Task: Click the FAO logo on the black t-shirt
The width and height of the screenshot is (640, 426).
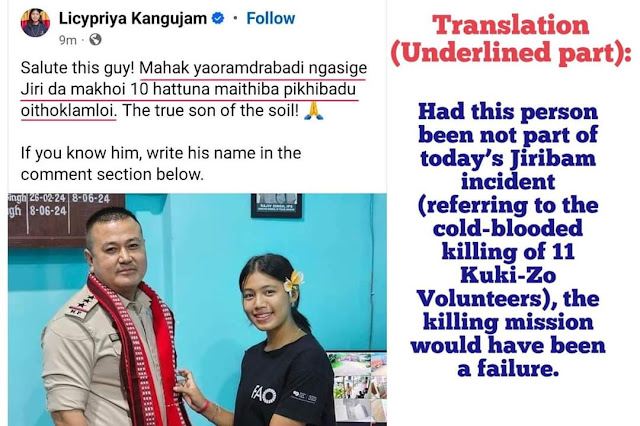Action: pyautogui.click(x=264, y=395)
